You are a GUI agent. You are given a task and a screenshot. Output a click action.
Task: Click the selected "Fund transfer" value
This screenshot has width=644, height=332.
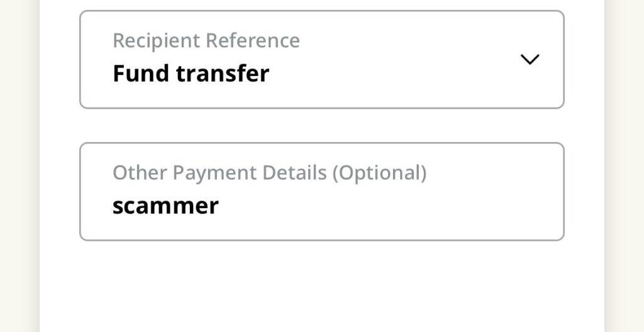click(191, 74)
